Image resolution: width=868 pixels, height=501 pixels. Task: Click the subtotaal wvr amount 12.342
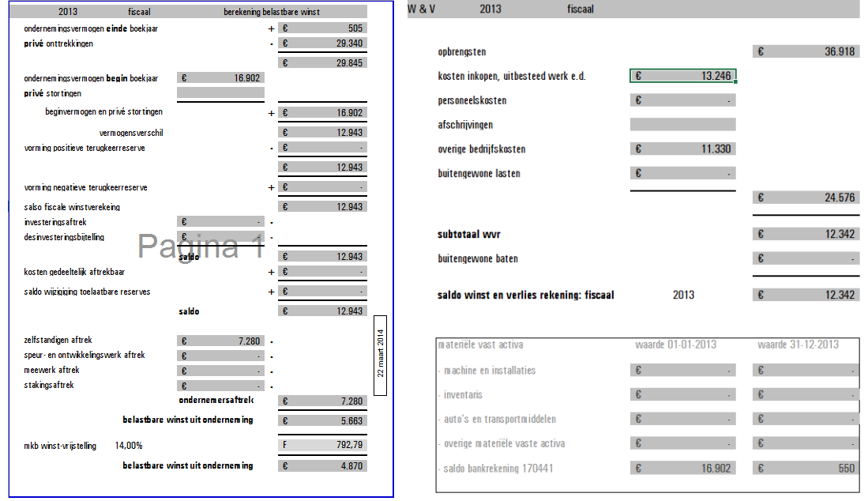coord(806,234)
